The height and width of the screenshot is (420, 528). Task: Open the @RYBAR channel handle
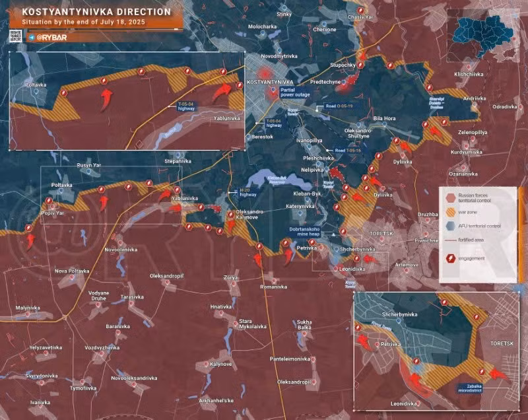(x=51, y=38)
